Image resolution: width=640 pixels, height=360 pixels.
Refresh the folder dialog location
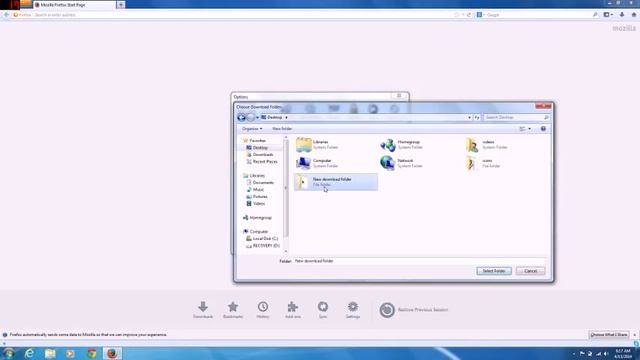(477, 118)
